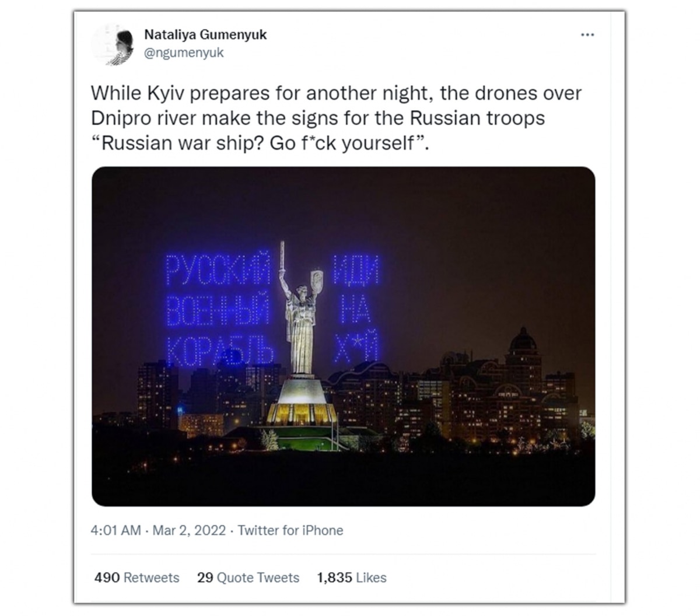The image size is (700, 616).
Task: Click Nataliya Gumenyuk's profile avatar
Action: pyautogui.click(x=113, y=44)
